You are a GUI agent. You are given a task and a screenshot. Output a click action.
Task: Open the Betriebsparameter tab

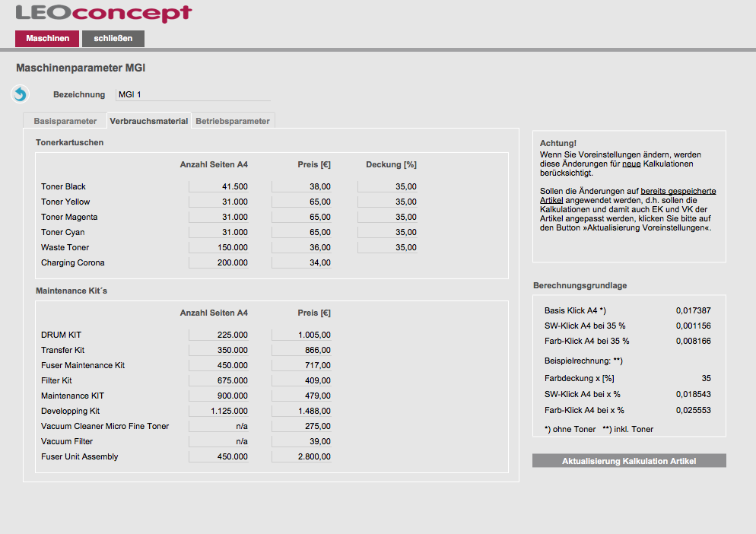click(233, 121)
